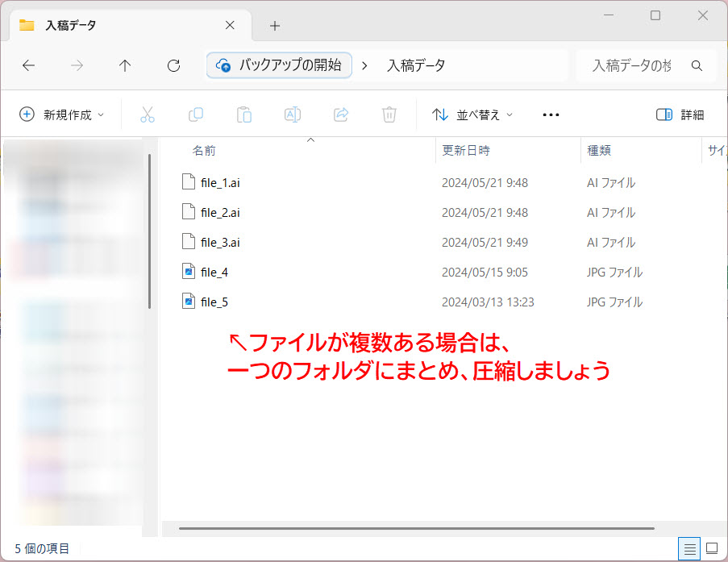The width and height of the screenshot is (728, 562).
Task: Switch to details list view layout
Action: pos(690,549)
